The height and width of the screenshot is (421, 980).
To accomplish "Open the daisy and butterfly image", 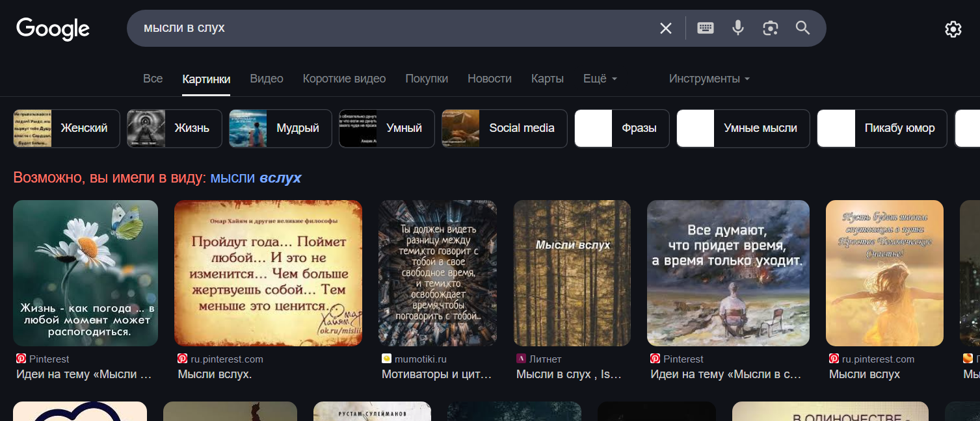I will pos(85,273).
